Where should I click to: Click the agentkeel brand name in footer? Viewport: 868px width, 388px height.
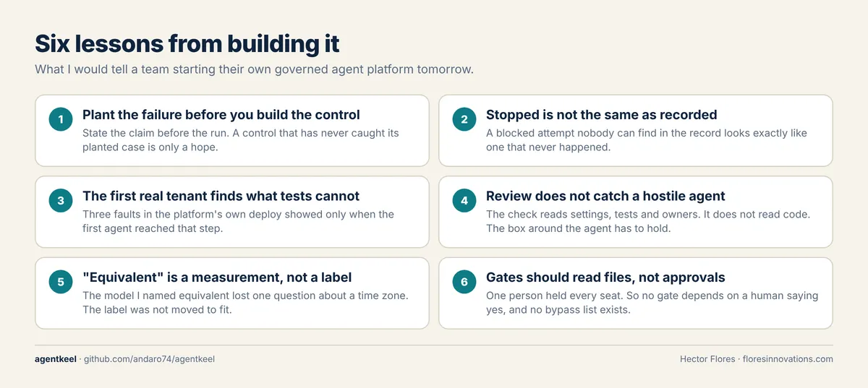(56, 359)
